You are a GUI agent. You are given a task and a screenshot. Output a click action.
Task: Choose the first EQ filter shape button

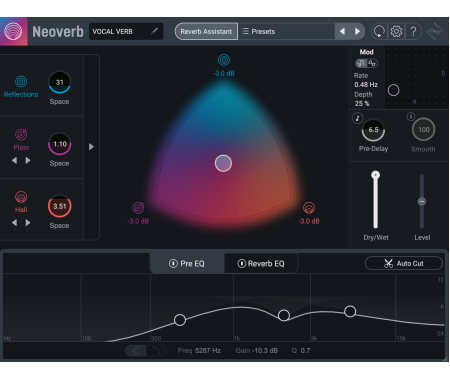(x=135, y=351)
